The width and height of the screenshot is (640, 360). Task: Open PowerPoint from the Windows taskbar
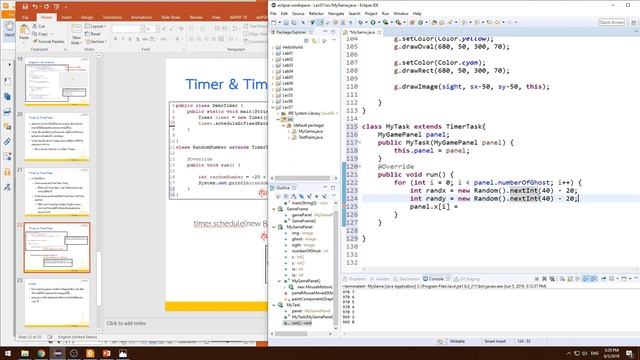(107, 353)
